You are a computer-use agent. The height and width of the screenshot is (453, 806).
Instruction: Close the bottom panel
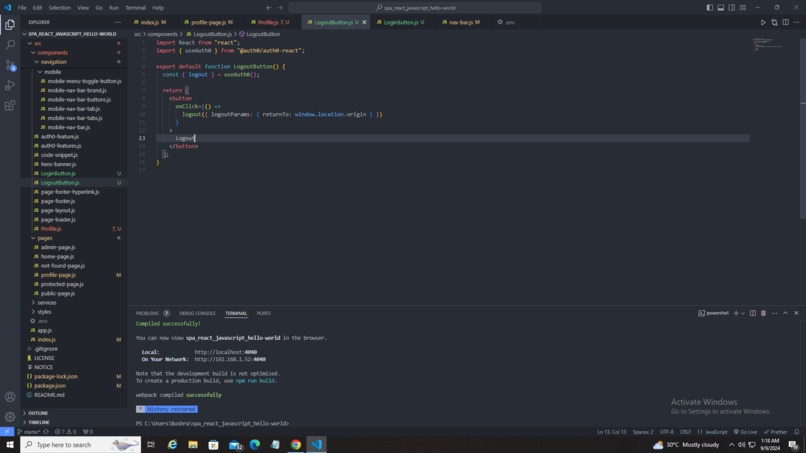[x=796, y=313]
